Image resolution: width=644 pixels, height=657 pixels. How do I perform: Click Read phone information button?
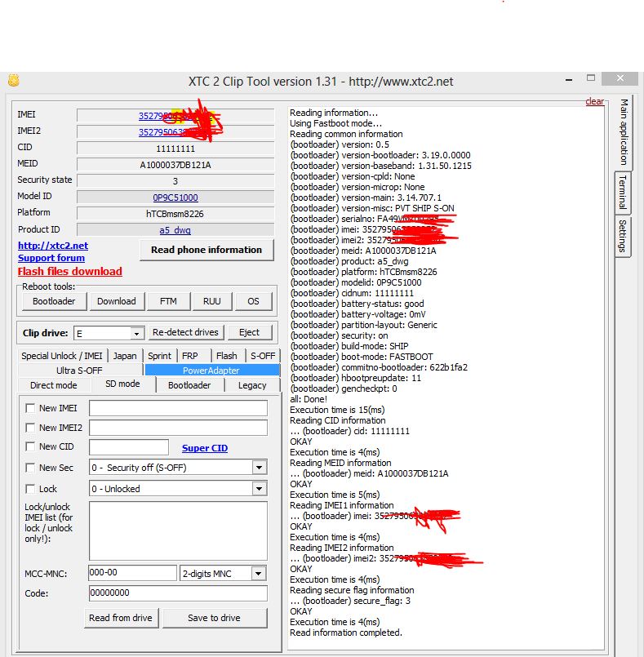[207, 250]
